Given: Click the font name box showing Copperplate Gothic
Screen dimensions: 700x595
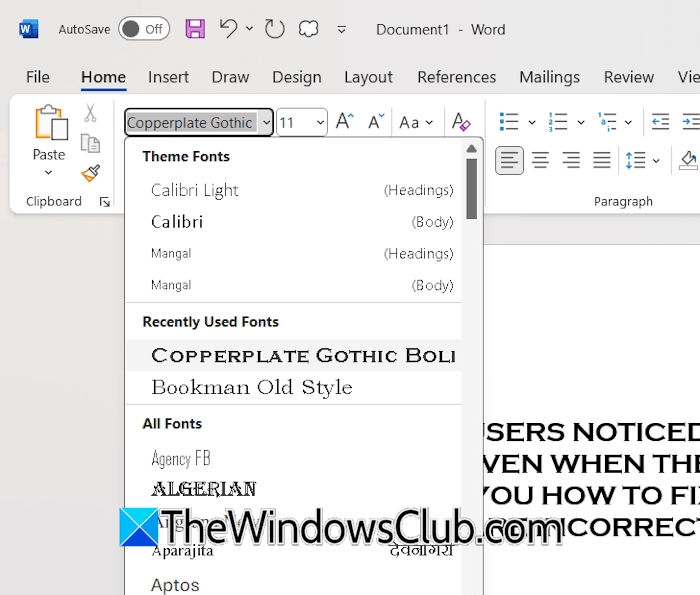Looking at the screenshot, I should [192, 122].
